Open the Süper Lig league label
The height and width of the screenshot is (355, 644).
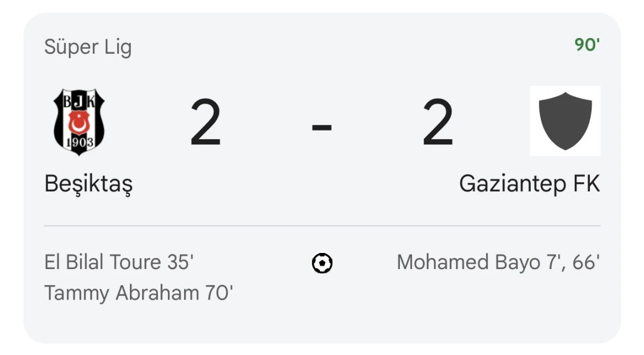87,47
